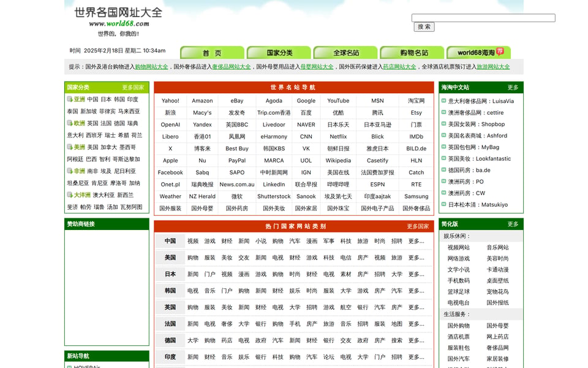Click bullet icon beside LuisaVia entry

tap(443, 101)
